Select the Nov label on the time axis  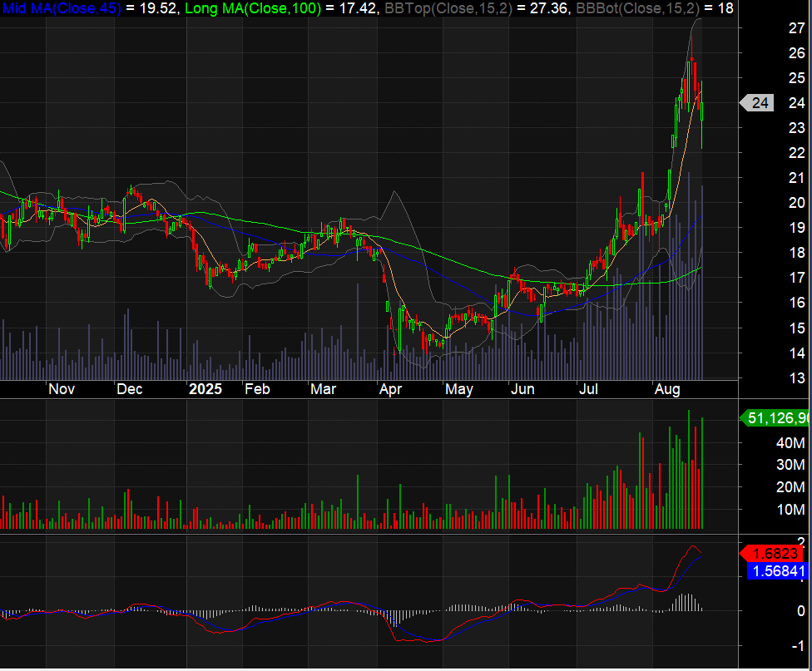click(x=62, y=389)
